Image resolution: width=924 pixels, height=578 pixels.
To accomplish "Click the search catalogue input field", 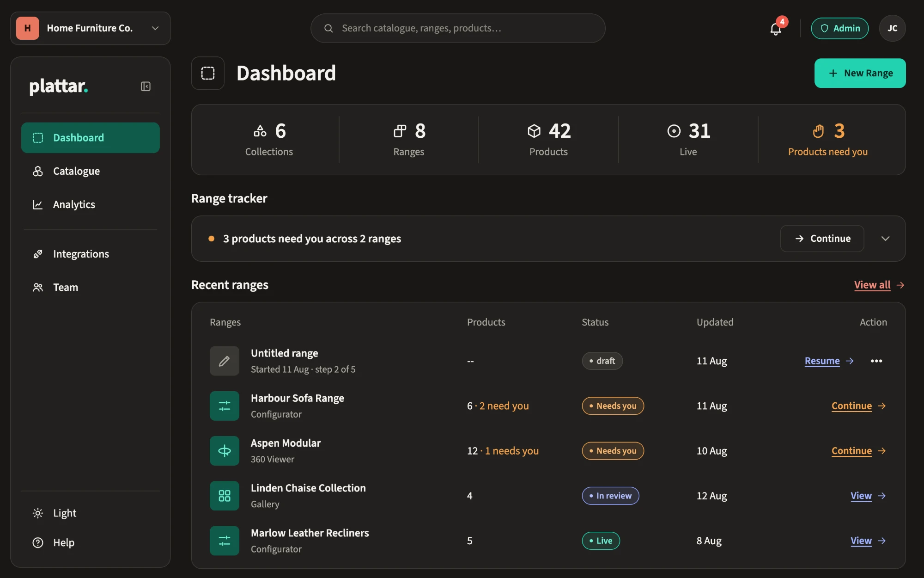I will pyautogui.click(x=458, y=28).
